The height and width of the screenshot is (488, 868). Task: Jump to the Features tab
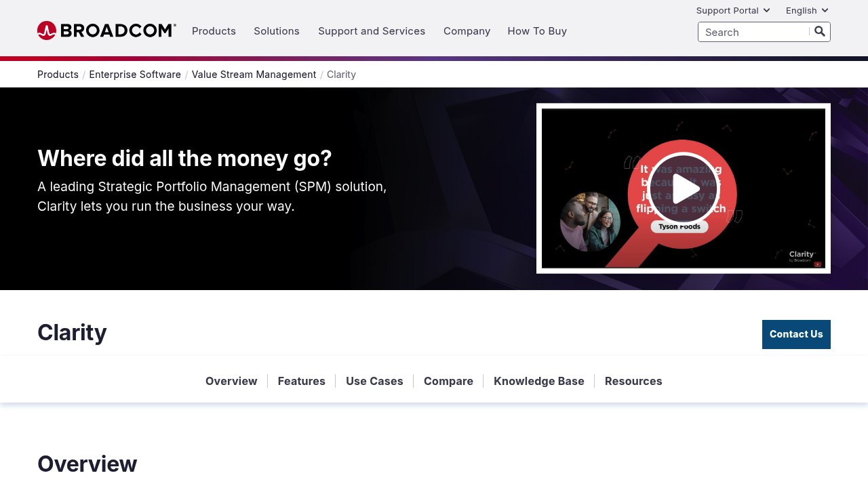[302, 381]
